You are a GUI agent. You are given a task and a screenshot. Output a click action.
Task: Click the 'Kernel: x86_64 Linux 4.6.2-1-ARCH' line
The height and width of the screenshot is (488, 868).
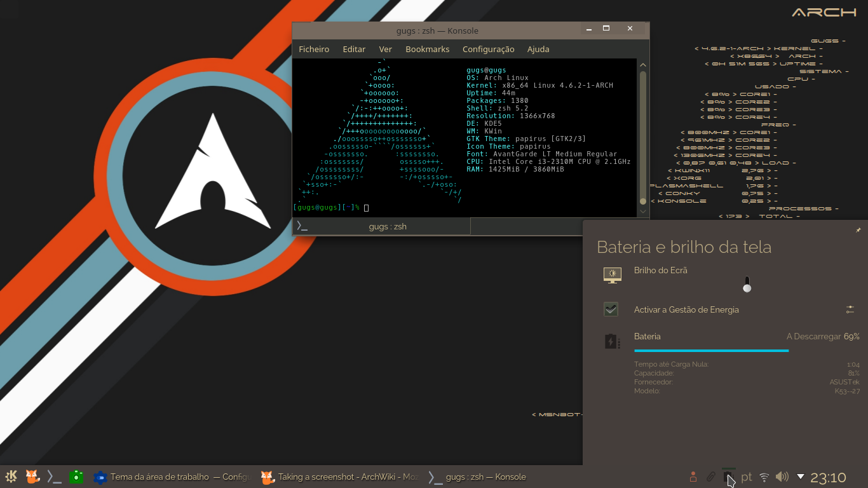pos(539,85)
